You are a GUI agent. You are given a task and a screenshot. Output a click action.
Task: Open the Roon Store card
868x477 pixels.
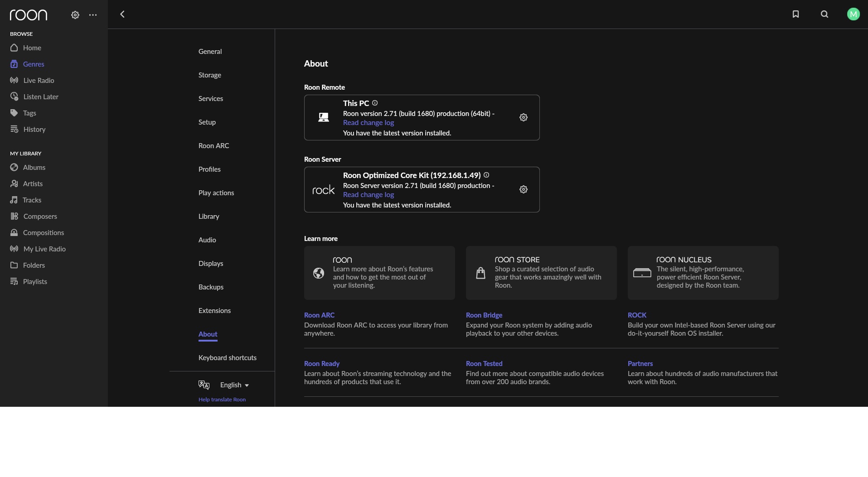pyautogui.click(x=541, y=273)
